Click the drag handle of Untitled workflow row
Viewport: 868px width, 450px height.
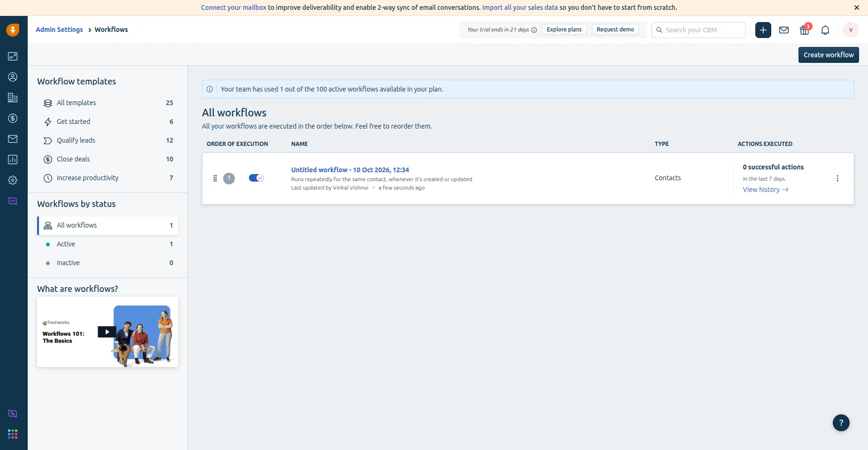215,178
